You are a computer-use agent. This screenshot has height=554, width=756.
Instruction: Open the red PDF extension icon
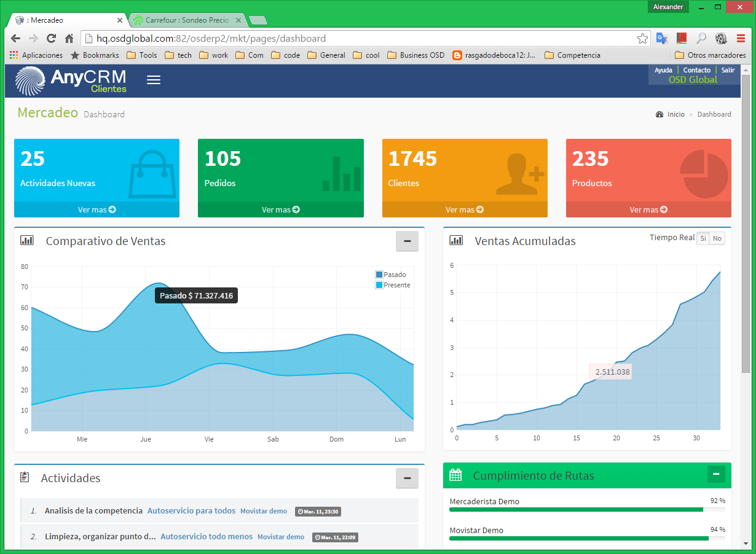click(682, 38)
